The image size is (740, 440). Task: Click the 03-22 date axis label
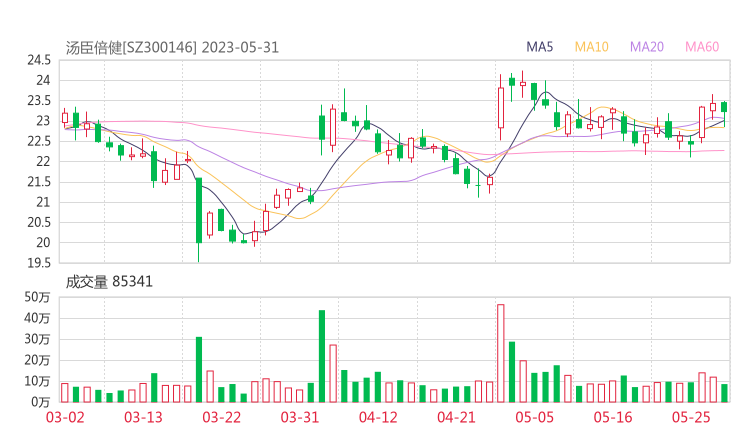pos(222,417)
